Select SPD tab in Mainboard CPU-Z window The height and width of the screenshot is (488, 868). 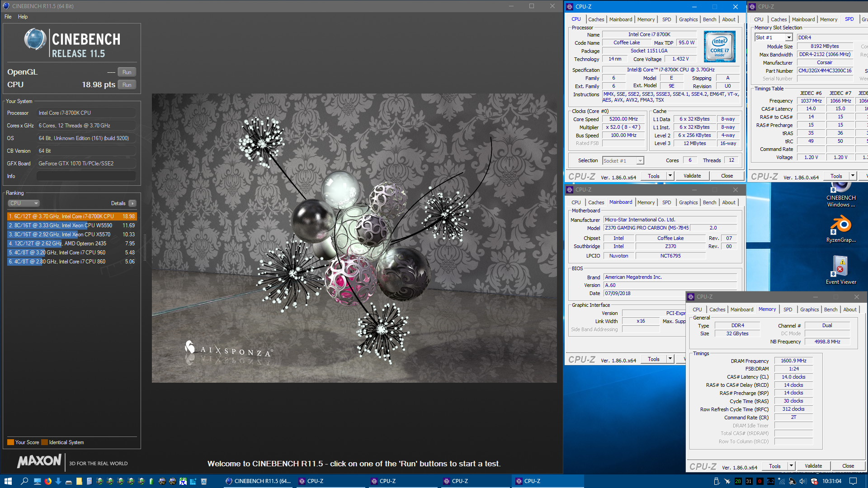[x=666, y=202]
